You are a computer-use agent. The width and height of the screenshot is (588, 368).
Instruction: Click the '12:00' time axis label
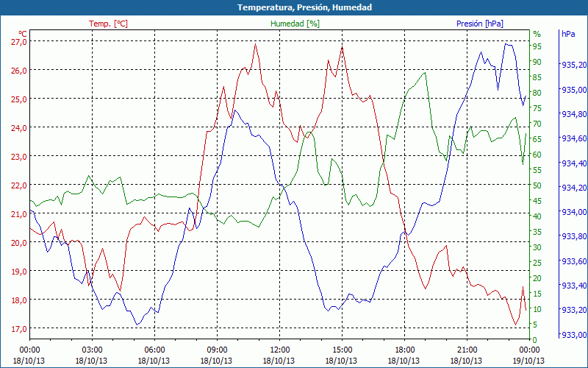tap(279, 350)
